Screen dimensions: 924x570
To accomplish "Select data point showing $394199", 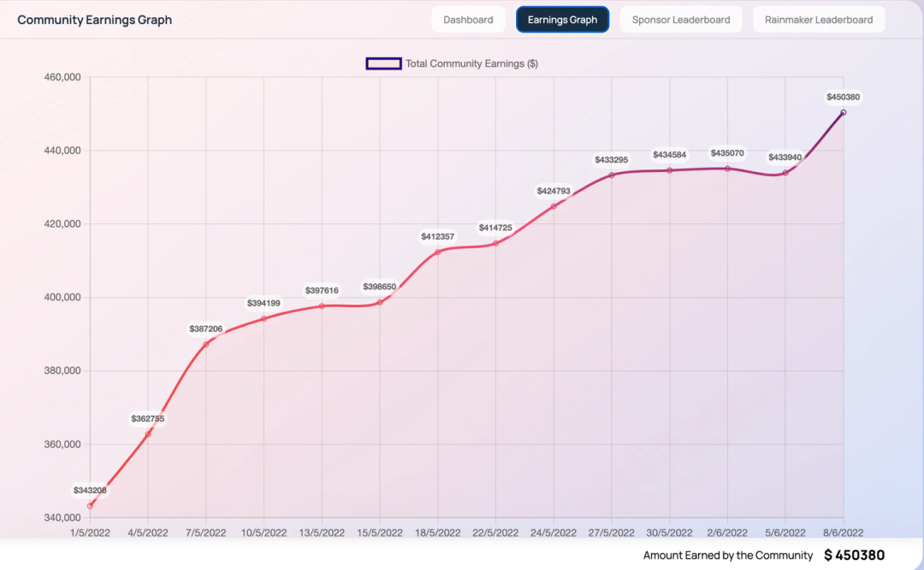I will pyautogui.click(x=264, y=318).
